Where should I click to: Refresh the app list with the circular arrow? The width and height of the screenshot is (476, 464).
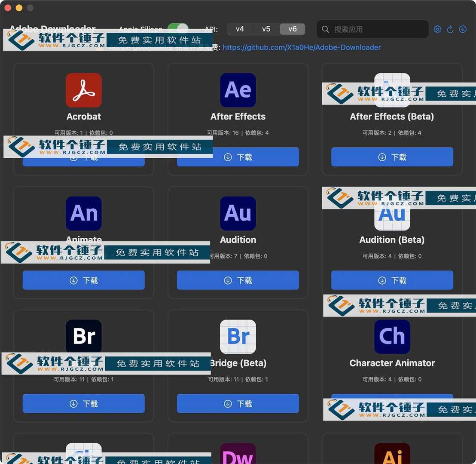pos(450,29)
